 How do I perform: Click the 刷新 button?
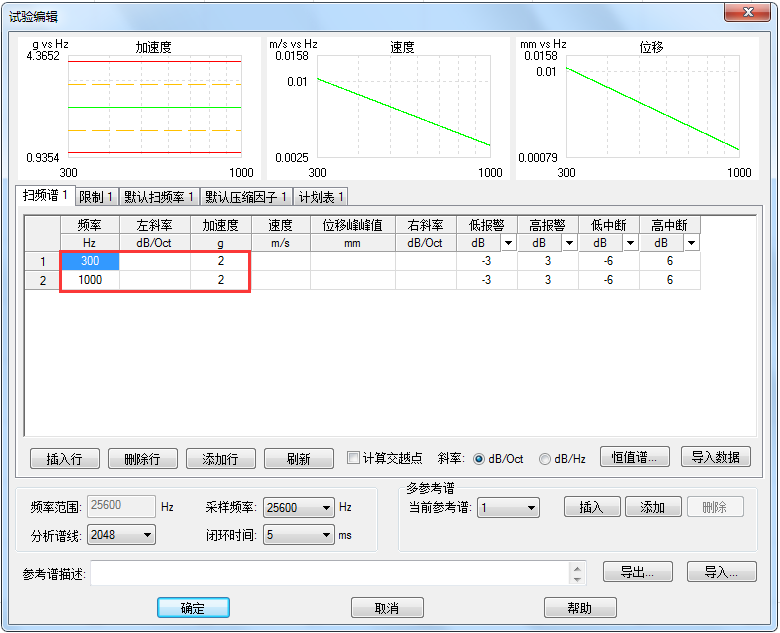coord(299,458)
